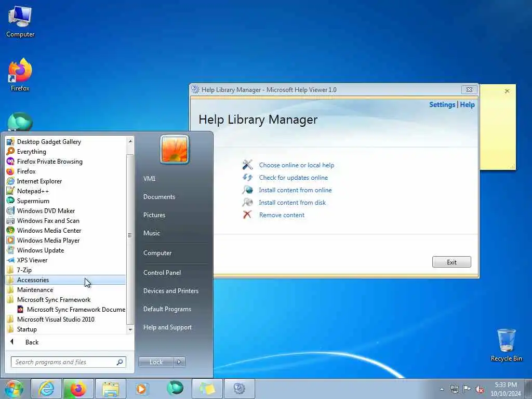This screenshot has width=532, height=399.
Task: Launch Notepad++ from programs list
Action: (x=66, y=191)
